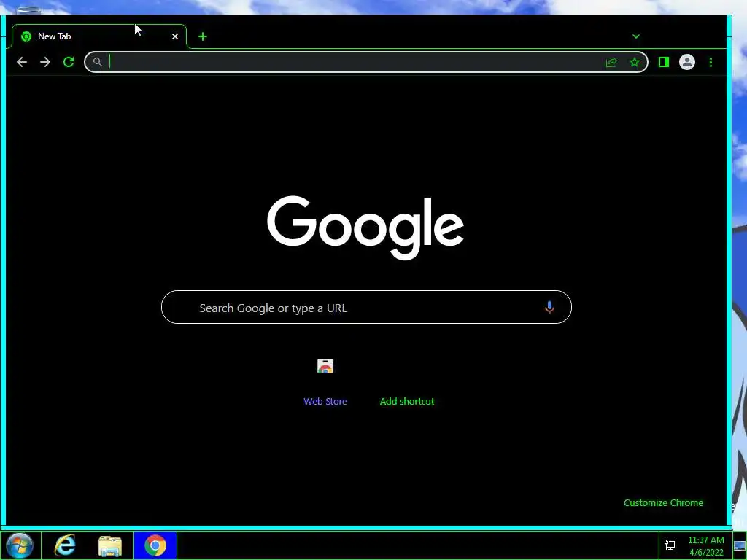Open File Explorer from taskbar
The image size is (747, 560).
pyautogui.click(x=110, y=545)
